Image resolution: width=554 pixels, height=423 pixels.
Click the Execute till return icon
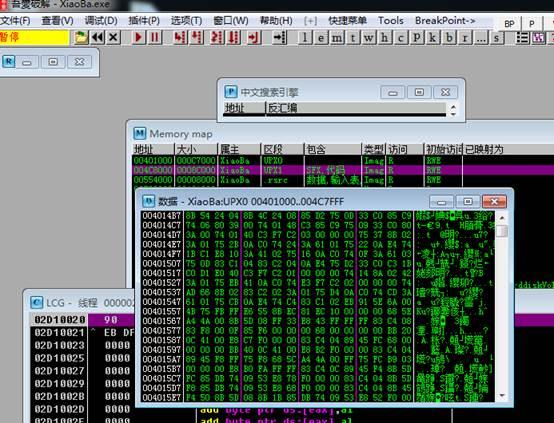coord(253,37)
